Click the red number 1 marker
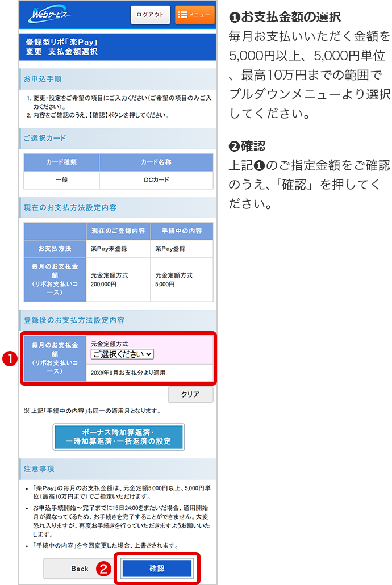 pos(11,359)
